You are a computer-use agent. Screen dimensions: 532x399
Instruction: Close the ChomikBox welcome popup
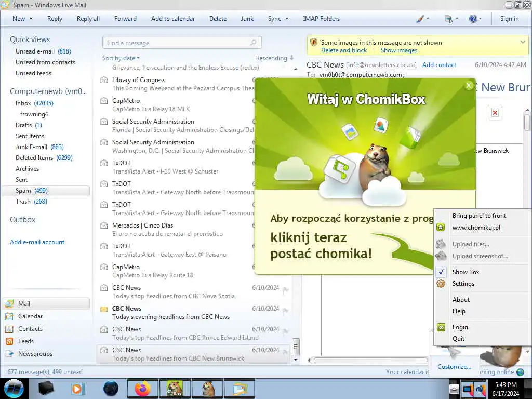point(469,86)
